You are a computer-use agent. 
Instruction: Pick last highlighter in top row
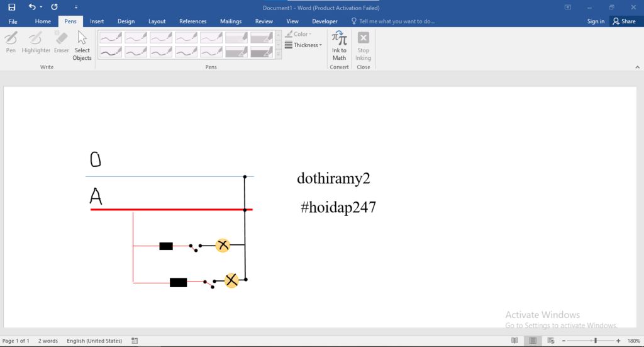click(x=262, y=38)
